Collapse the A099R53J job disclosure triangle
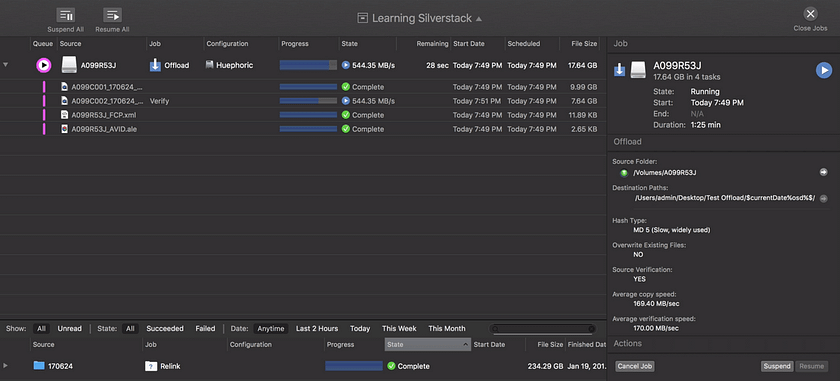Image resolution: width=840 pixels, height=381 pixels. [5, 65]
